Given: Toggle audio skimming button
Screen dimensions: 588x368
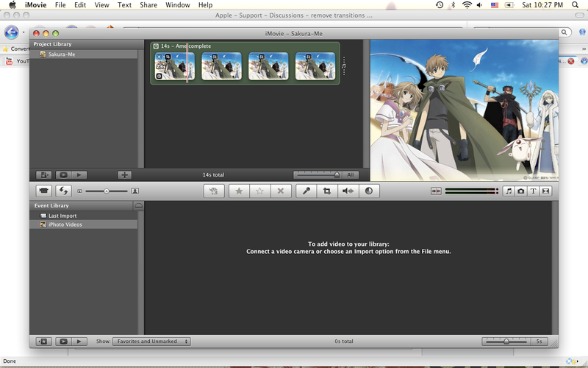Looking at the screenshot, I should click(436, 191).
